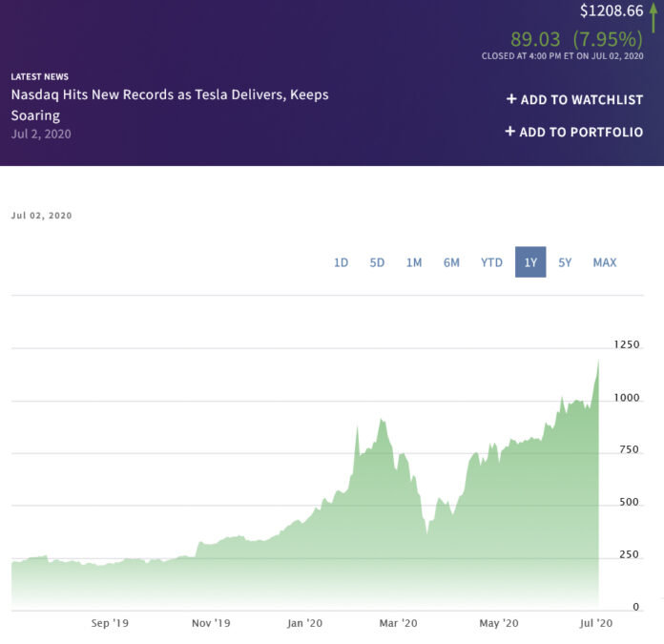This screenshot has width=664, height=644.
Task: Click the LATEST NEWS label
Action: pyautogui.click(x=40, y=76)
